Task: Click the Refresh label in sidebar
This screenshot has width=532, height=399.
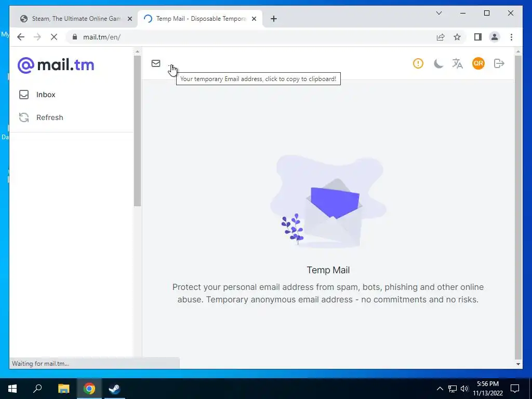Action: tap(49, 117)
